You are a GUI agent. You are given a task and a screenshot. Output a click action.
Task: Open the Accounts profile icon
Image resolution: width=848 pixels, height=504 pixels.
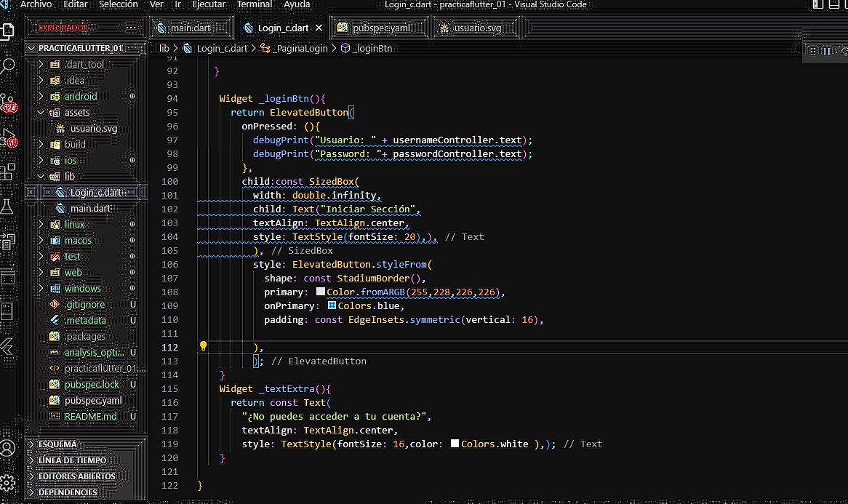click(7, 448)
